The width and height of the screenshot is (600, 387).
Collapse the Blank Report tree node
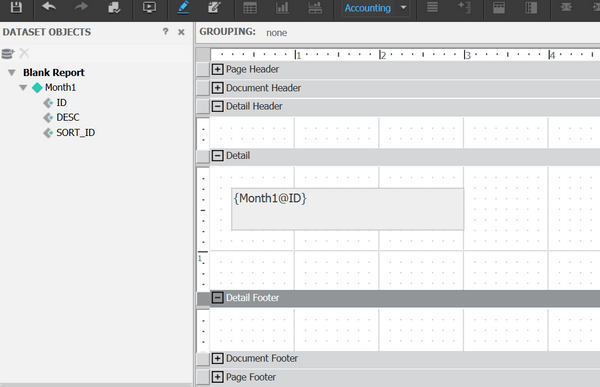point(12,72)
